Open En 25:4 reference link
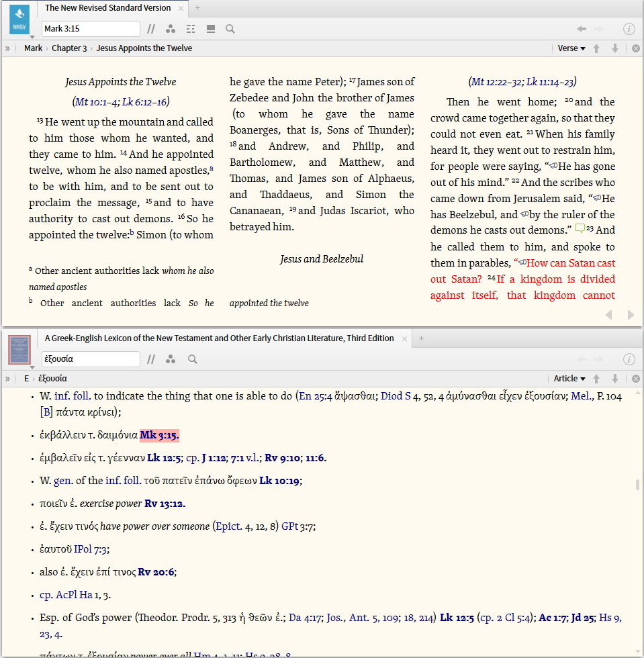 [x=315, y=396]
